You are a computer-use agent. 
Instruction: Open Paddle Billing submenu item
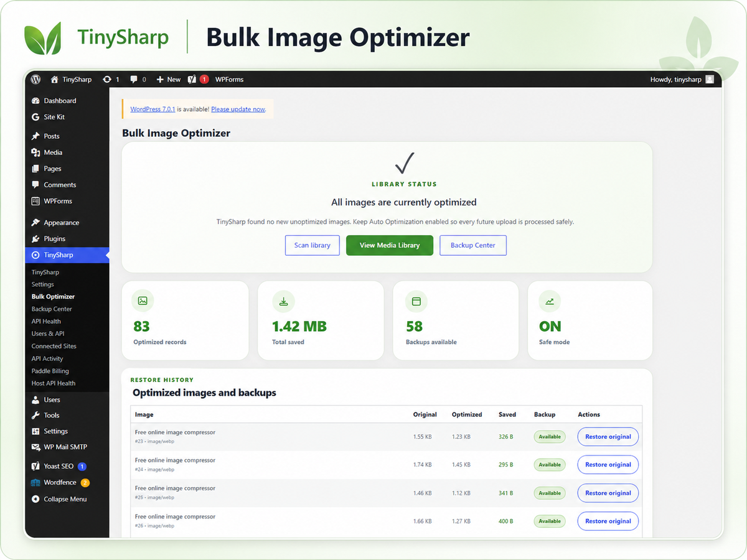point(50,371)
